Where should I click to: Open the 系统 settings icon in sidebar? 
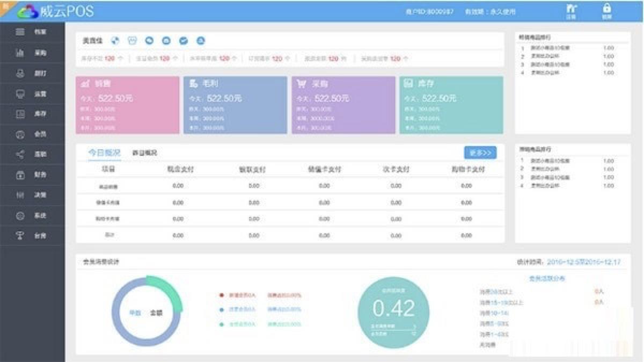point(20,216)
